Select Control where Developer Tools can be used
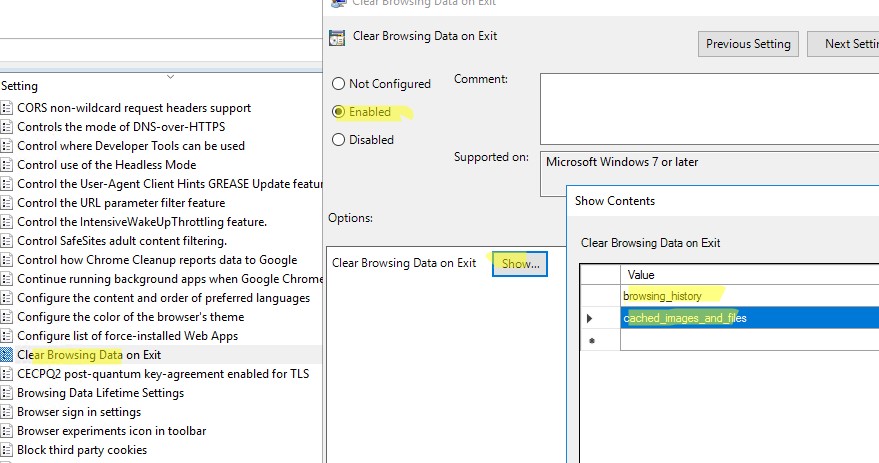This screenshot has width=879, height=463. (x=131, y=146)
